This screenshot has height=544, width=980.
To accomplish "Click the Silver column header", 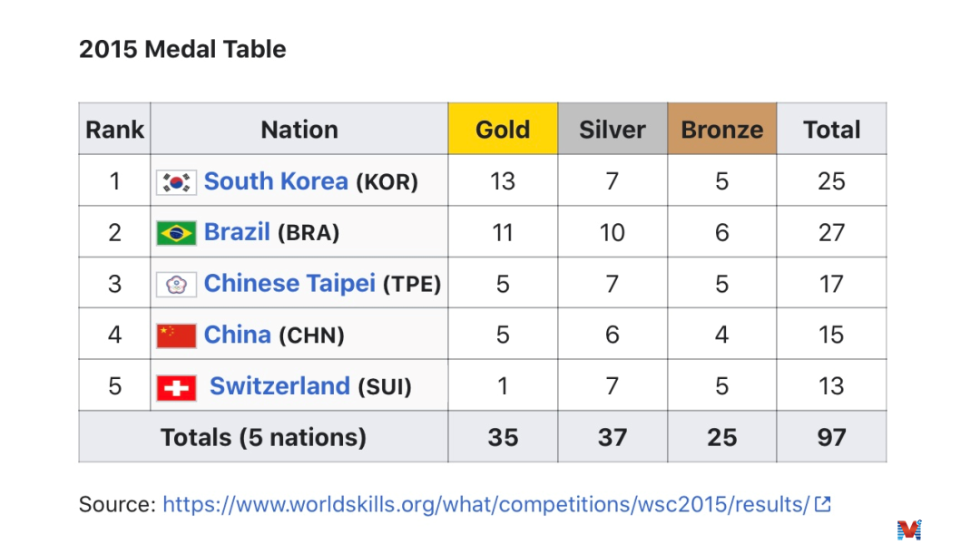I will (x=612, y=130).
